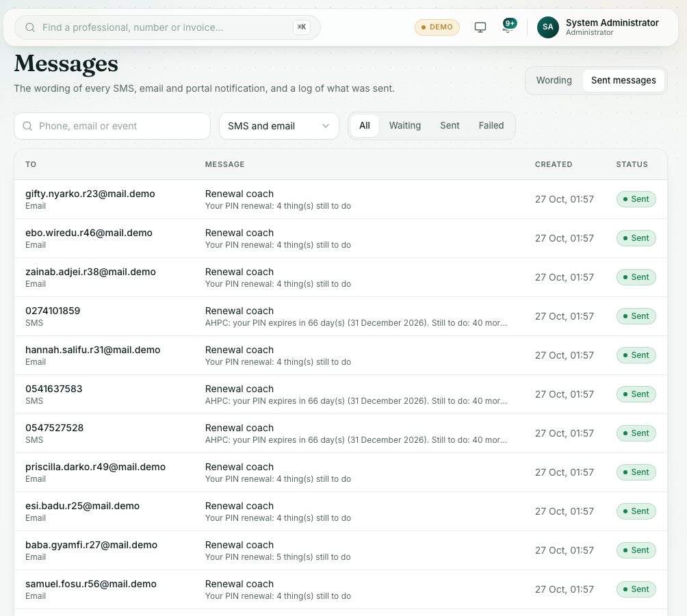This screenshot has width=687, height=616.
Task: Click Sent status badge for baba.gyamfi row
Action: pos(636,550)
